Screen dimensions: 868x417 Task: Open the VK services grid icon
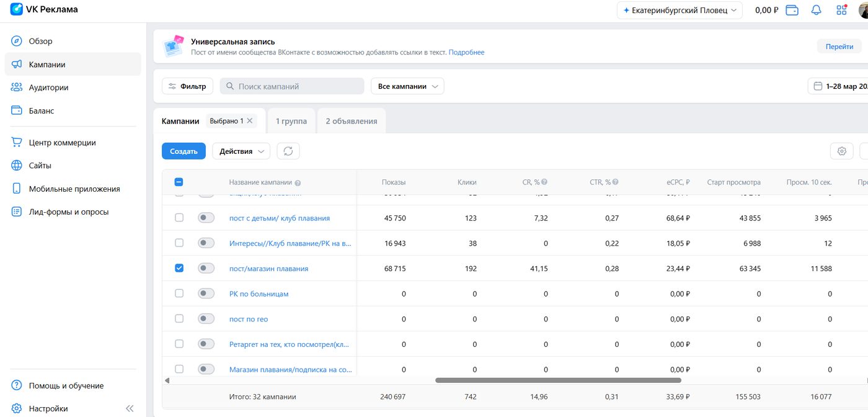[841, 10]
